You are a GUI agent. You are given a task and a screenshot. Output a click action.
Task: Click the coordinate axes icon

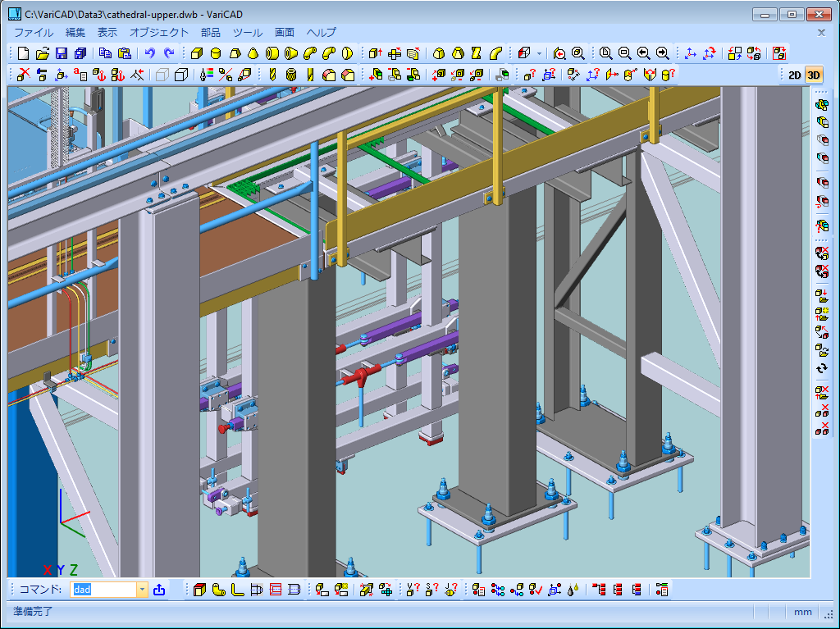(691, 53)
